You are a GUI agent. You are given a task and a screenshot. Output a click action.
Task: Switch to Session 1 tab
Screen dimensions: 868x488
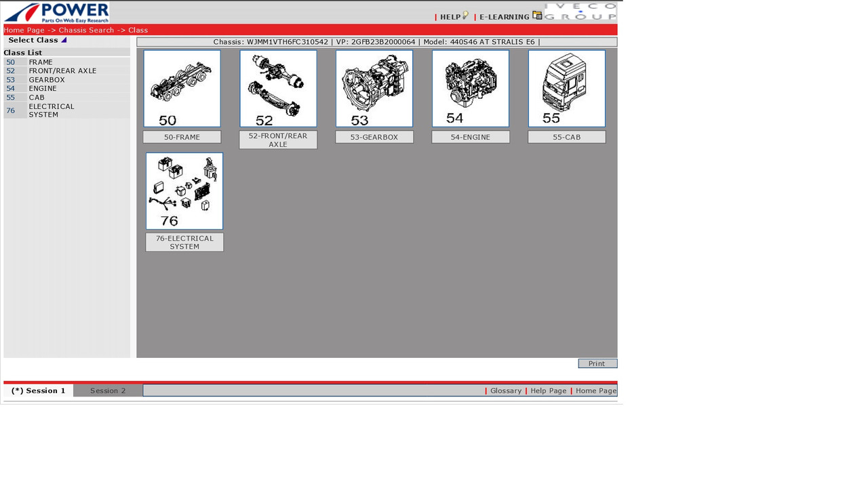pyautogui.click(x=39, y=390)
